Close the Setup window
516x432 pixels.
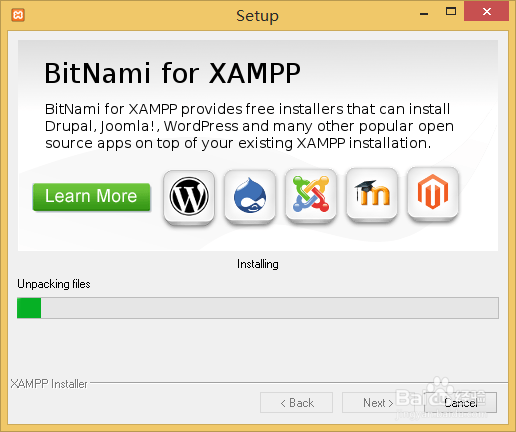(x=487, y=12)
